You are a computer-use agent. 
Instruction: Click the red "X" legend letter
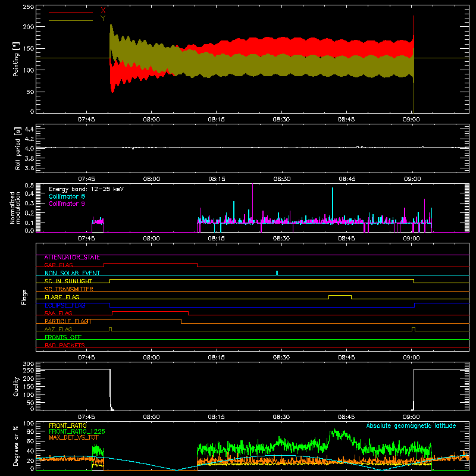tap(103, 11)
